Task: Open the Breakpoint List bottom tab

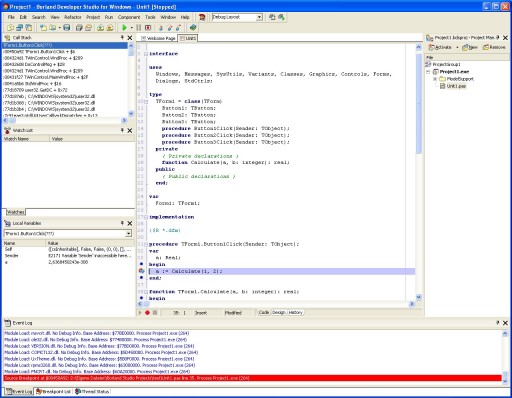Action: click(x=53, y=391)
